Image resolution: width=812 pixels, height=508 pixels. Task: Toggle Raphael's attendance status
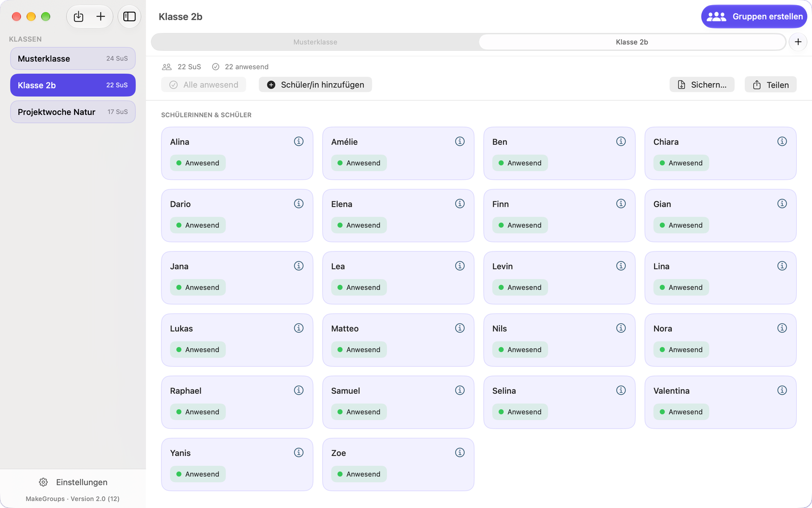click(198, 412)
